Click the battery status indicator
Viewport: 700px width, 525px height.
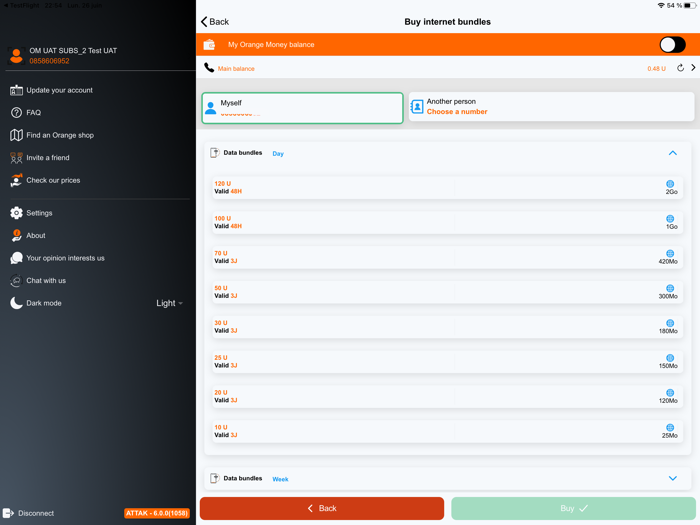690,5
